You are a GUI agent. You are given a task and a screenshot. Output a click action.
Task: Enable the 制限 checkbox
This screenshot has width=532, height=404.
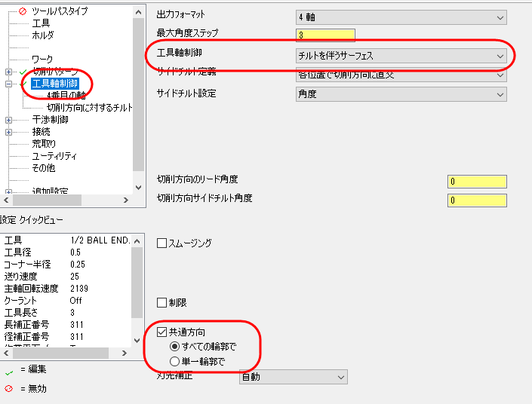tap(161, 303)
